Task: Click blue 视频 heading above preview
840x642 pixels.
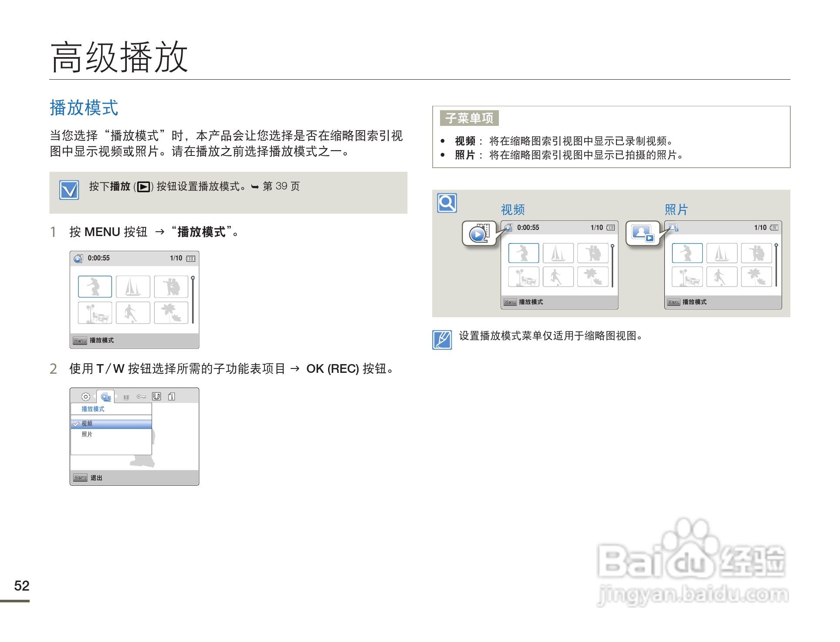Action: (x=513, y=210)
